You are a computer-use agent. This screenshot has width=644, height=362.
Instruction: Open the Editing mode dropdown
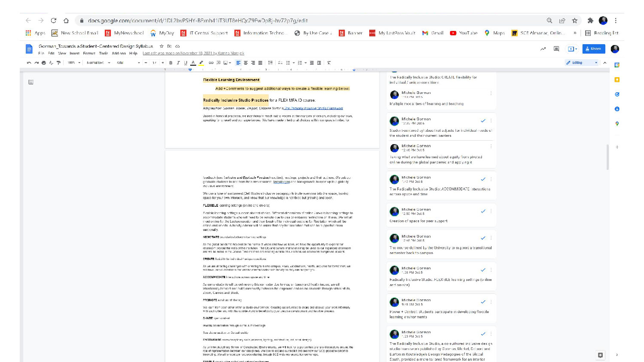(x=582, y=63)
